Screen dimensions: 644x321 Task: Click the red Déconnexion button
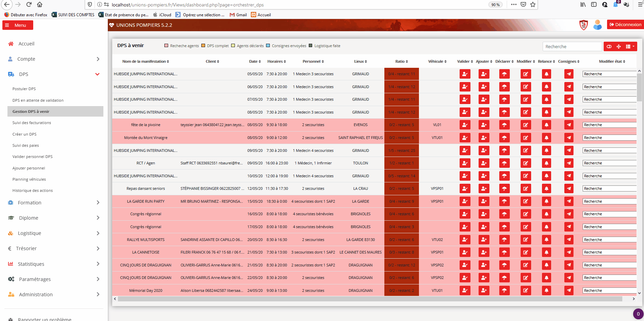625,25
